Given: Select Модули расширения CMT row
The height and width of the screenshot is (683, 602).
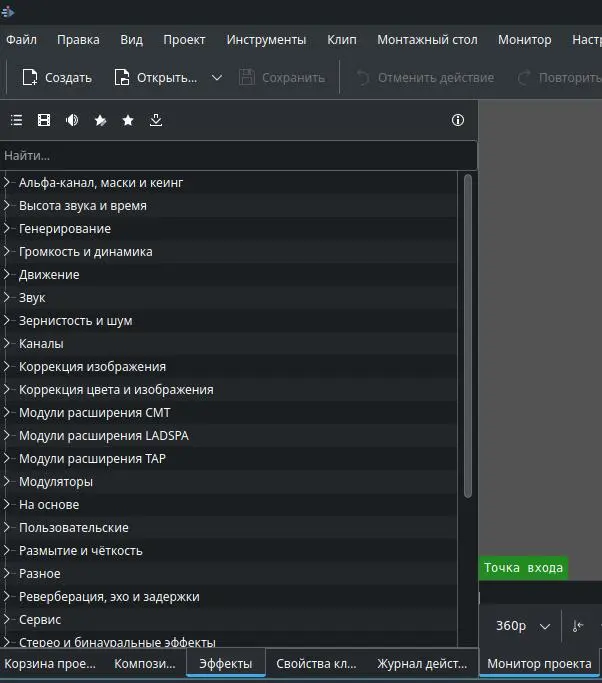Looking at the screenshot, I should (x=229, y=413).
